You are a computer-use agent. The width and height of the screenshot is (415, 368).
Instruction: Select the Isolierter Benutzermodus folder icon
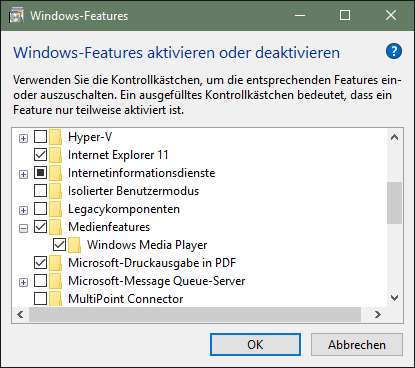tap(55, 191)
